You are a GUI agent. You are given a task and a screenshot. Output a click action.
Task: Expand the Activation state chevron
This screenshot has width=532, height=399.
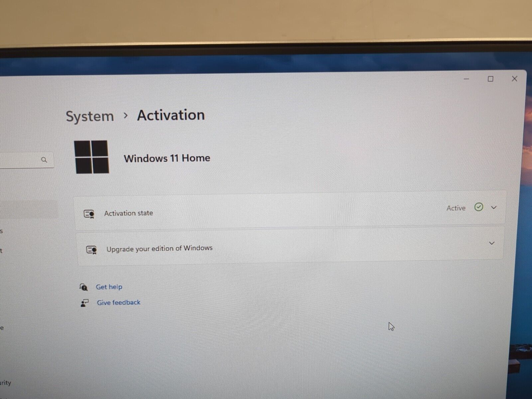tap(494, 207)
